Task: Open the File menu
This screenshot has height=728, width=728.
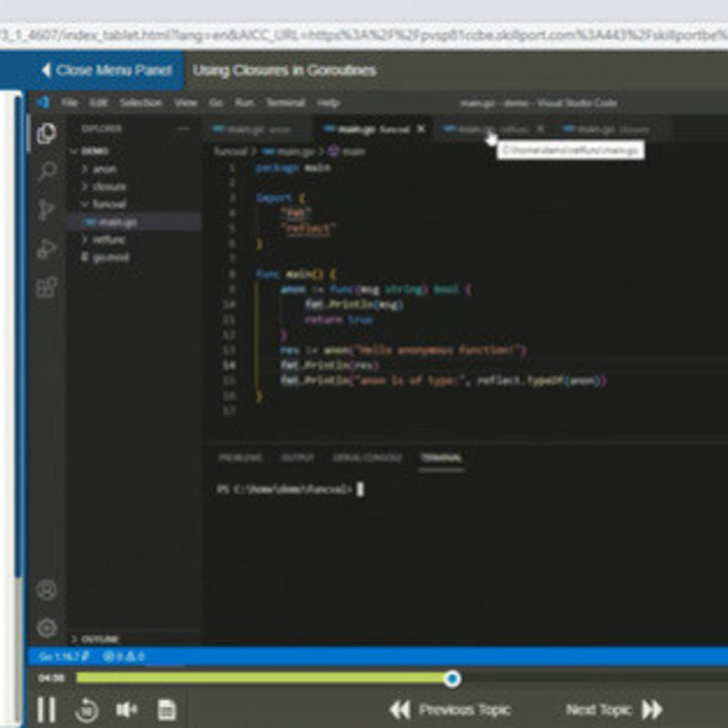Action: pos(69,103)
